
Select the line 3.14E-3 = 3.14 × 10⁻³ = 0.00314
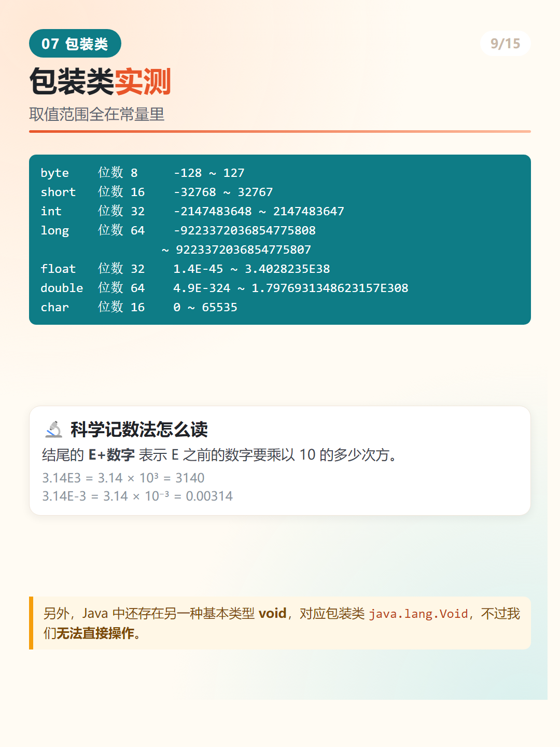click(x=137, y=496)
